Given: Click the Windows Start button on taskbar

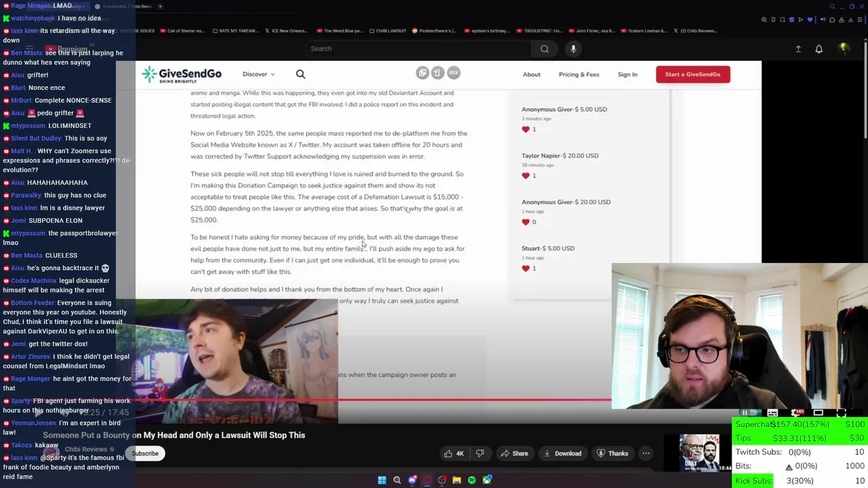Looking at the screenshot, I should pyautogui.click(x=382, y=480).
